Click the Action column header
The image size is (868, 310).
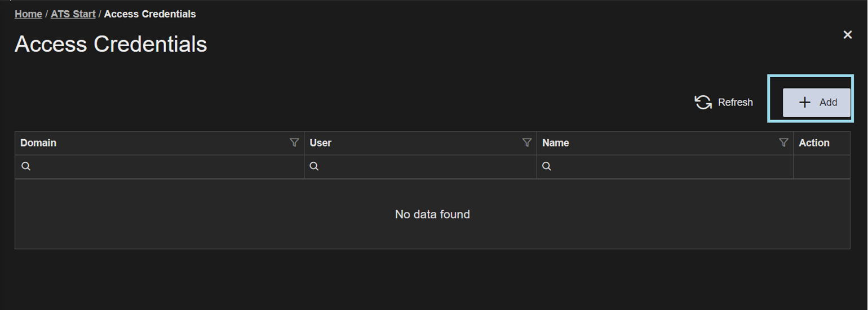814,143
